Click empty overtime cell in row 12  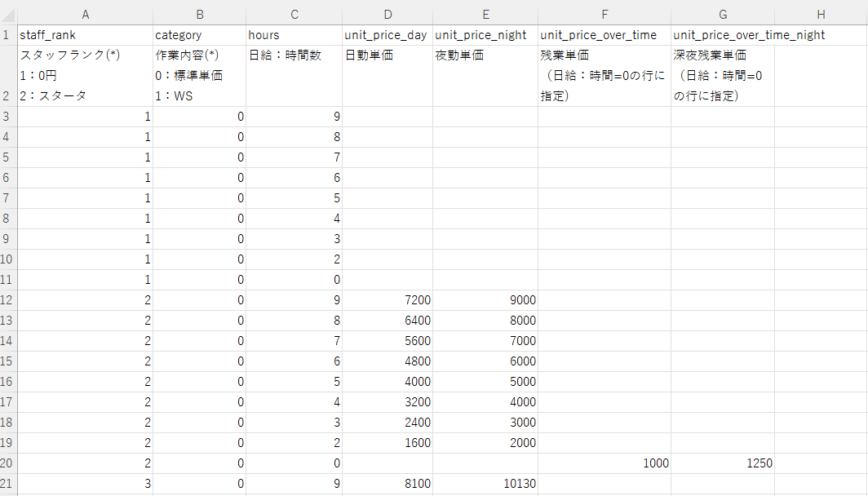click(604, 300)
